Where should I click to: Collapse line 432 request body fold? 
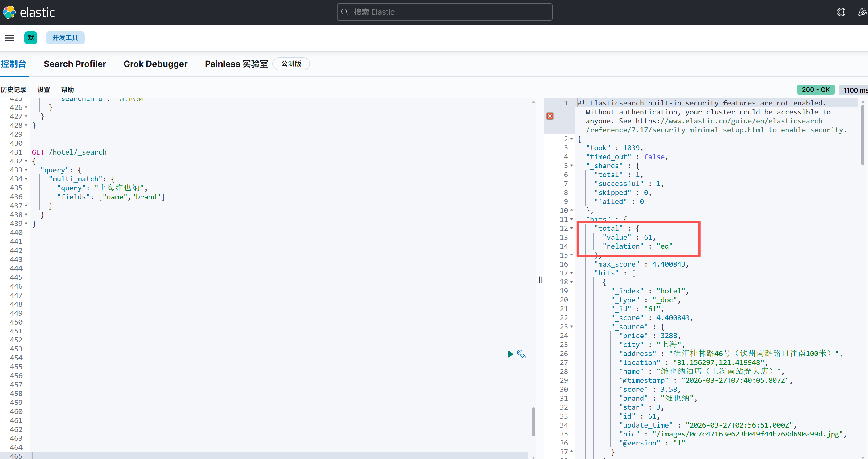click(x=26, y=161)
